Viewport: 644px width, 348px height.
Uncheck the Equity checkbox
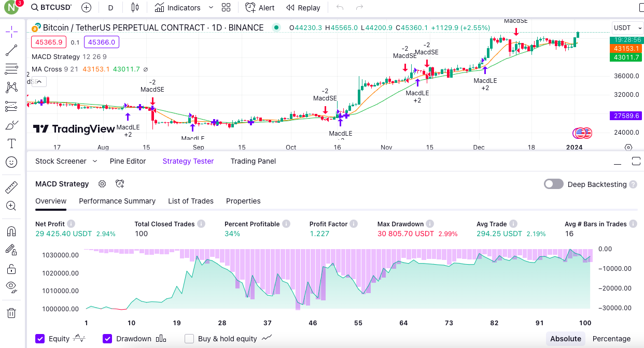[40, 339]
